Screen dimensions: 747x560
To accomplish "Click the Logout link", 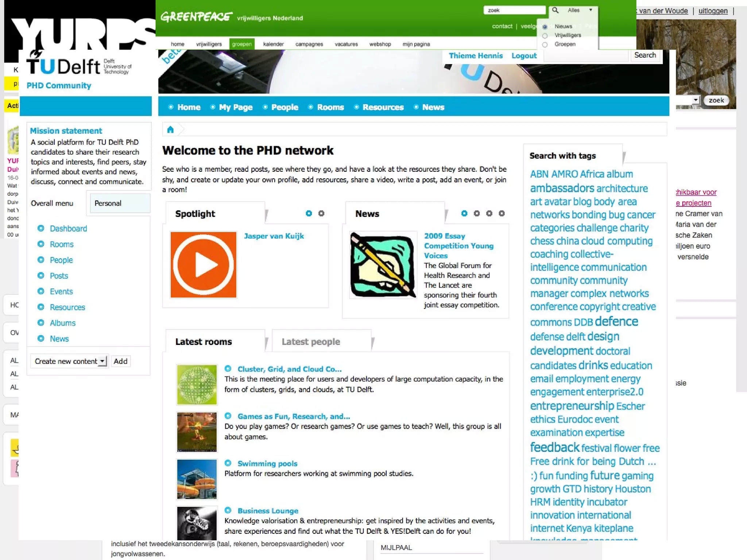I will 524,56.
